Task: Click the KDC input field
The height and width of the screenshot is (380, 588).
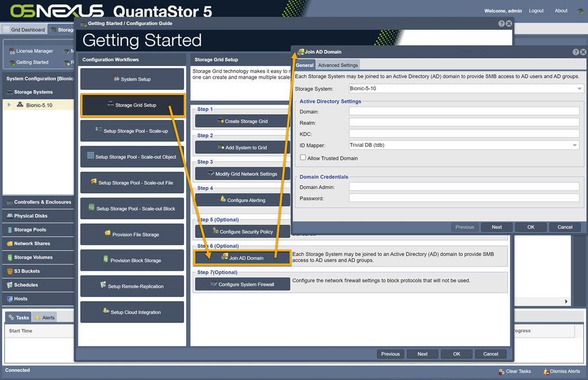Action: [x=464, y=134]
